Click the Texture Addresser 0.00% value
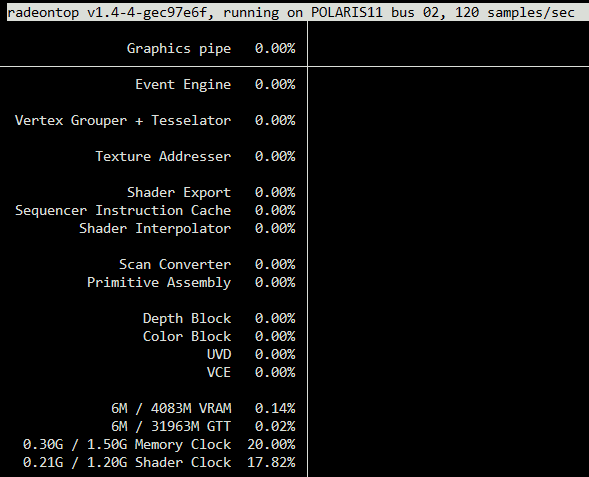Screen dimensions: 589x477 (x=275, y=156)
